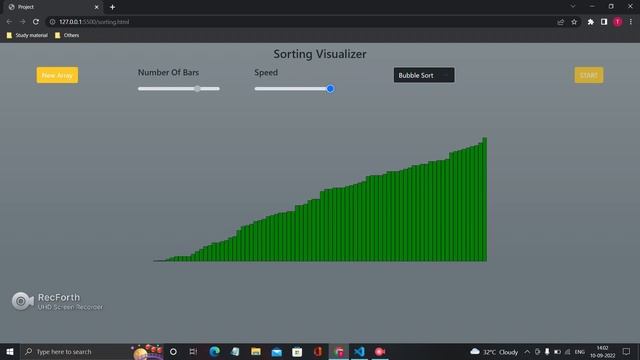Open browser side panel icon

tap(604, 22)
